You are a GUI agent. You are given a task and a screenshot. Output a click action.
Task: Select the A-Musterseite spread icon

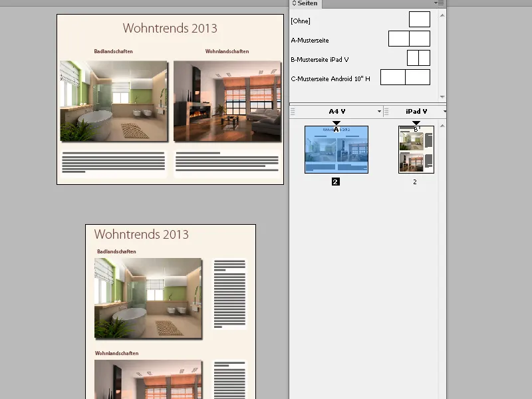point(409,38)
